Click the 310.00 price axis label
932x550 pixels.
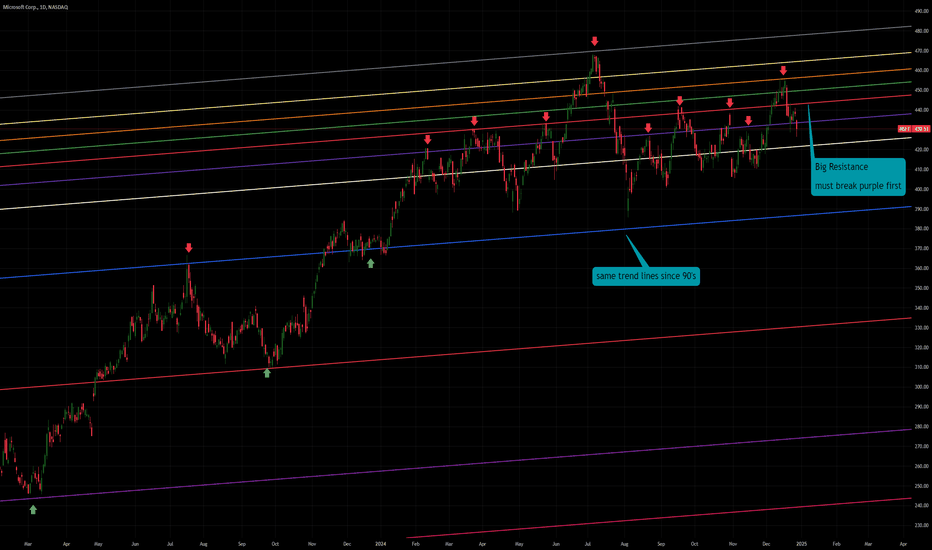922,367
